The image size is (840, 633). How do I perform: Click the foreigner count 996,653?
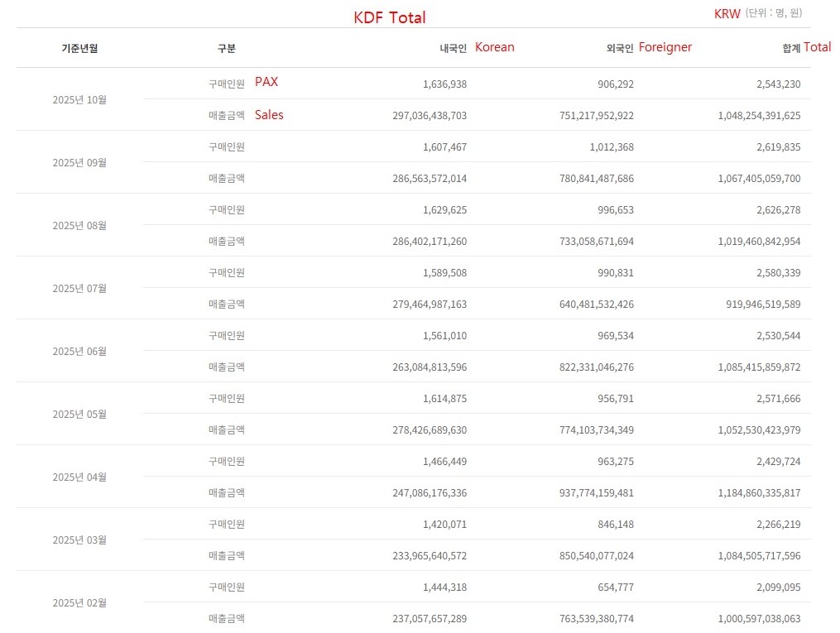pos(615,210)
